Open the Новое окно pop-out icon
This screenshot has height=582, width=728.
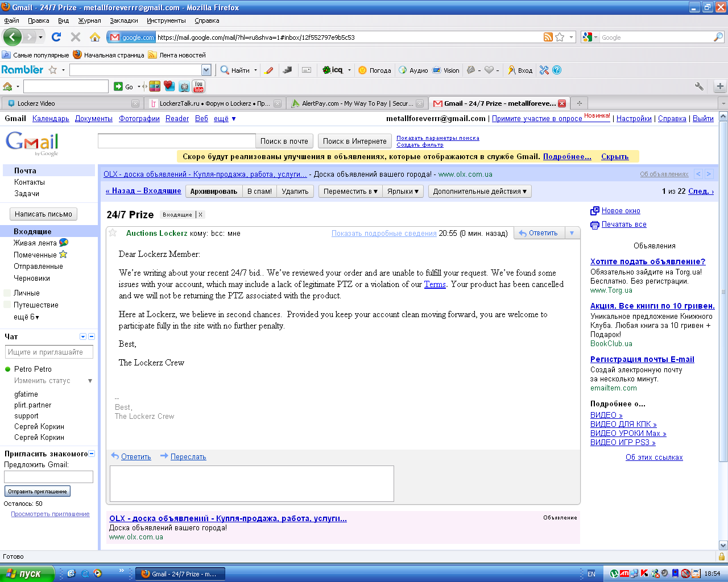click(x=595, y=211)
